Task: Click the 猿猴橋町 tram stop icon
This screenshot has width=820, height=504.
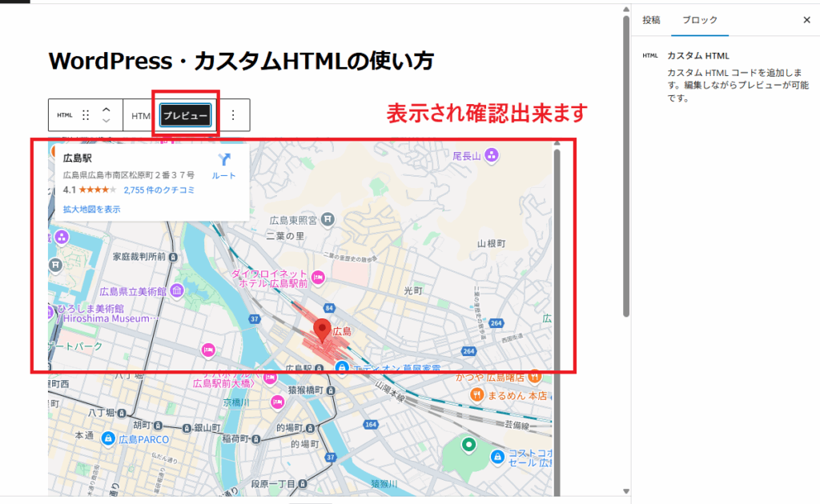Action: 331,390
